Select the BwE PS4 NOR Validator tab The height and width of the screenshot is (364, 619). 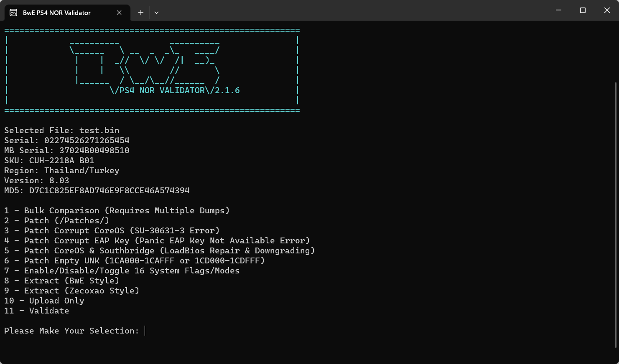(67, 13)
